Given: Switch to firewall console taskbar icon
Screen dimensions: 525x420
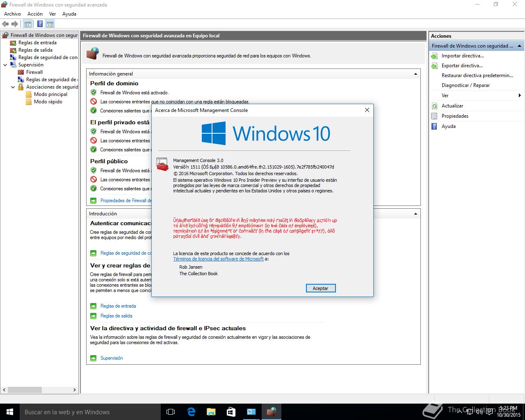Looking at the screenshot, I should point(271,412).
